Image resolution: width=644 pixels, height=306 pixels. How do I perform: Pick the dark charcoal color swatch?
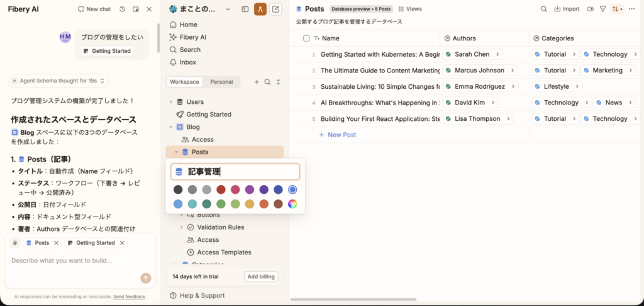tap(178, 190)
